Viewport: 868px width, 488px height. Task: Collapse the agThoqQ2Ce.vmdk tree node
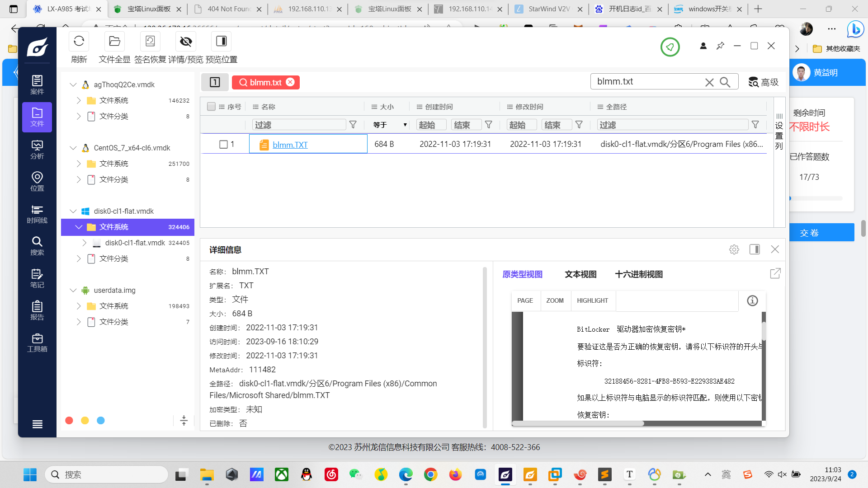(x=73, y=84)
